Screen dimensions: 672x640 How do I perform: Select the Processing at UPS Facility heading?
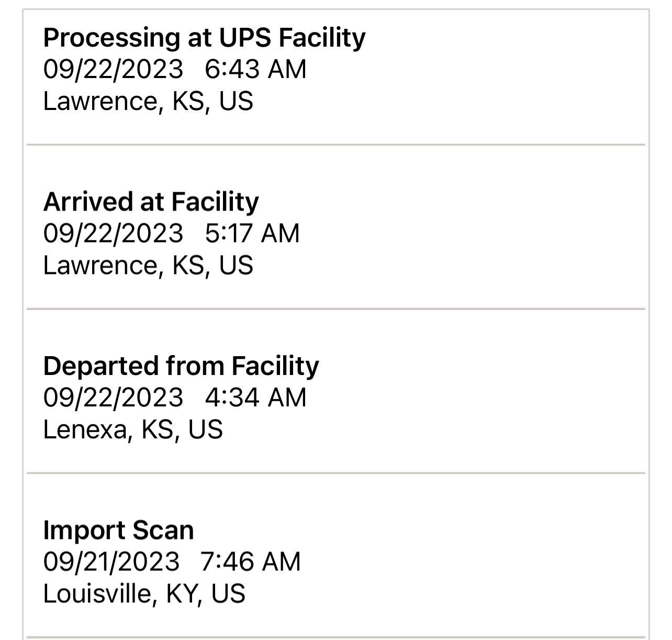pyautogui.click(x=204, y=38)
